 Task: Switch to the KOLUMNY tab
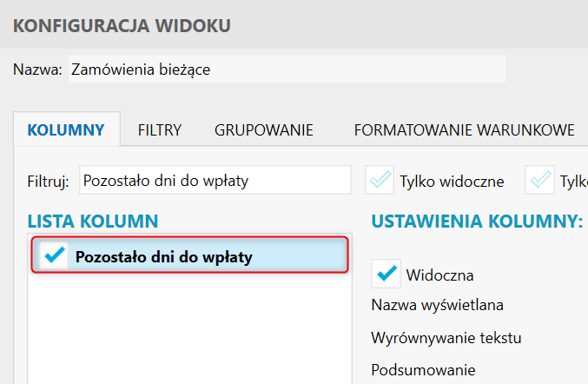click(x=67, y=131)
